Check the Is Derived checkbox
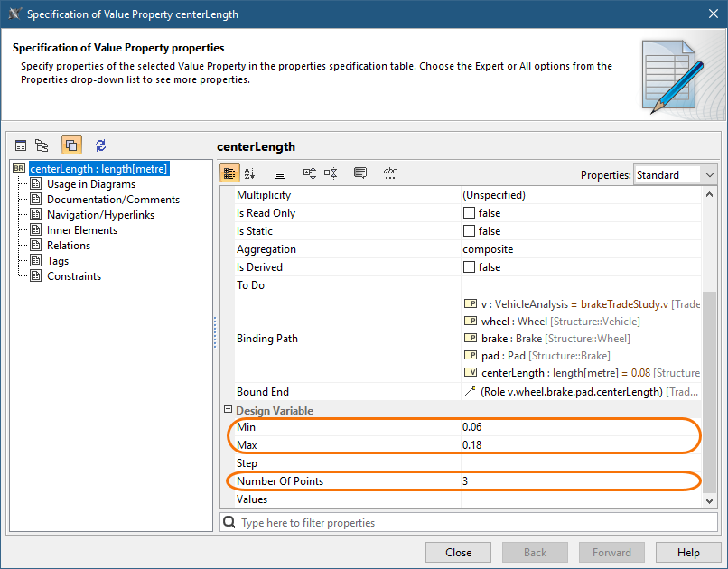This screenshot has width=728, height=569. 469,267
